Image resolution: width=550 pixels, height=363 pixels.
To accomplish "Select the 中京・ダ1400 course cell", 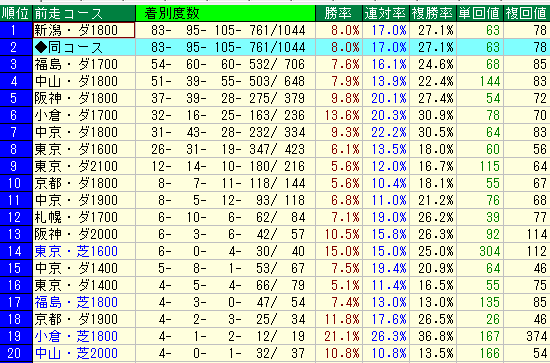I will point(84,268).
